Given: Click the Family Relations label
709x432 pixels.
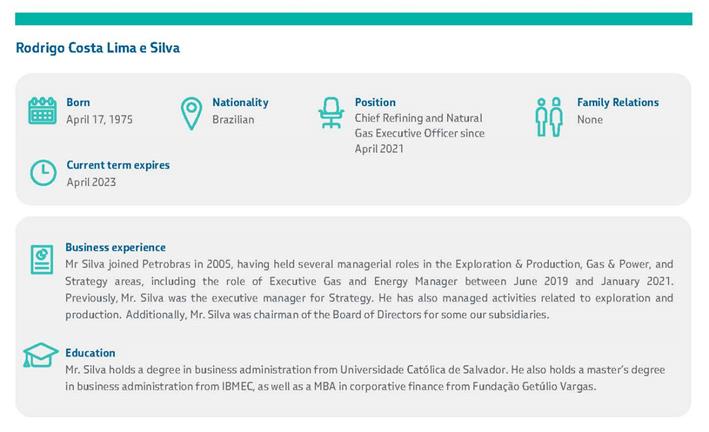Looking at the screenshot, I should click(617, 102).
